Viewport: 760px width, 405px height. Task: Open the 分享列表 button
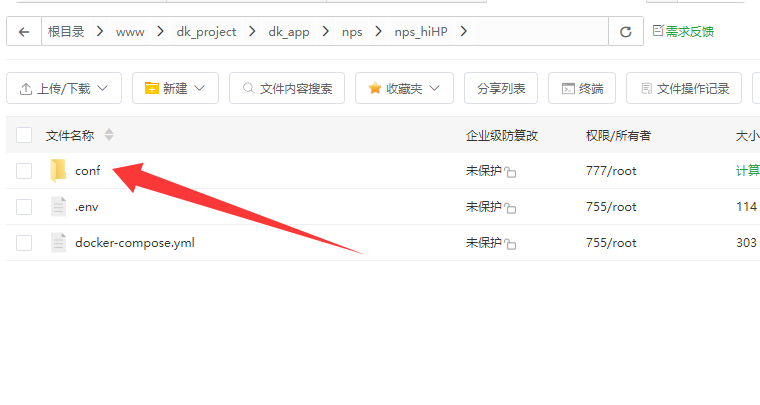(501, 88)
